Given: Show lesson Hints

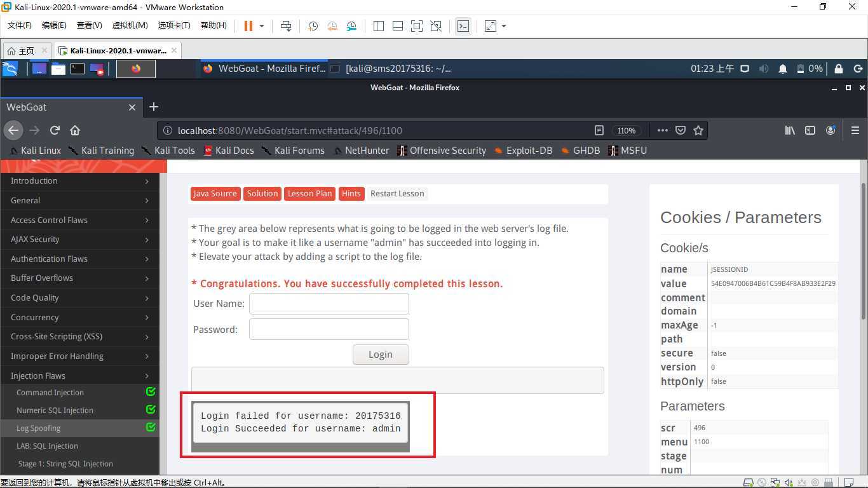Looking at the screenshot, I should (351, 194).
